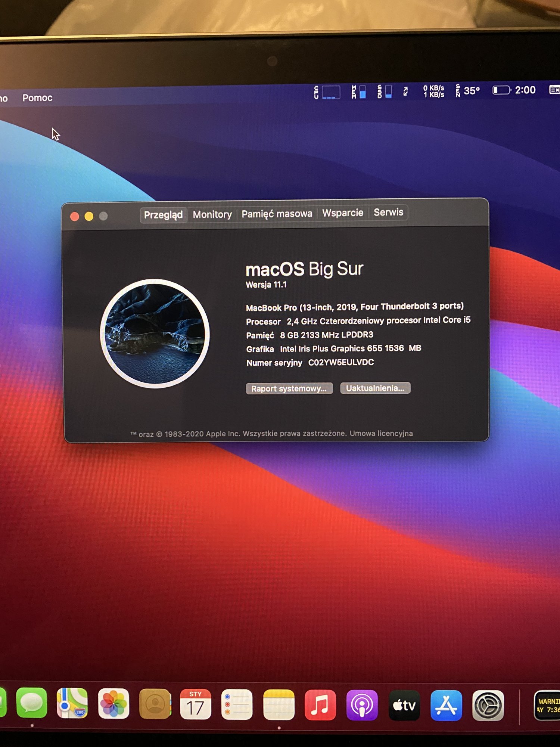Screen dimensions: 560x747
Task: Switch to the Monitory tab
Action: click(212, 214)
